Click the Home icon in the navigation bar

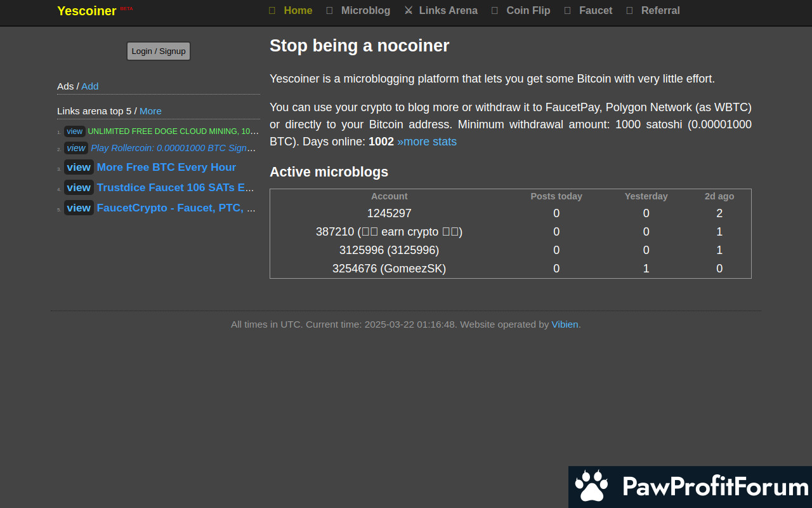point(272,10)
